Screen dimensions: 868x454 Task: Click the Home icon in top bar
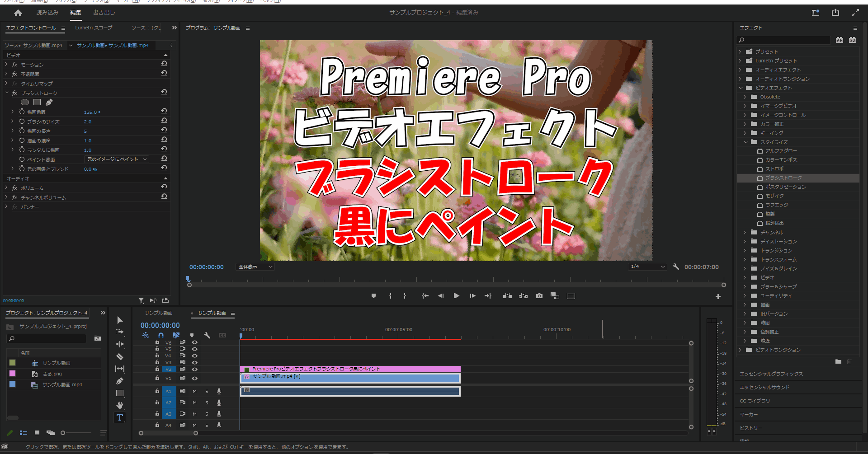click(x=18, y=13)
